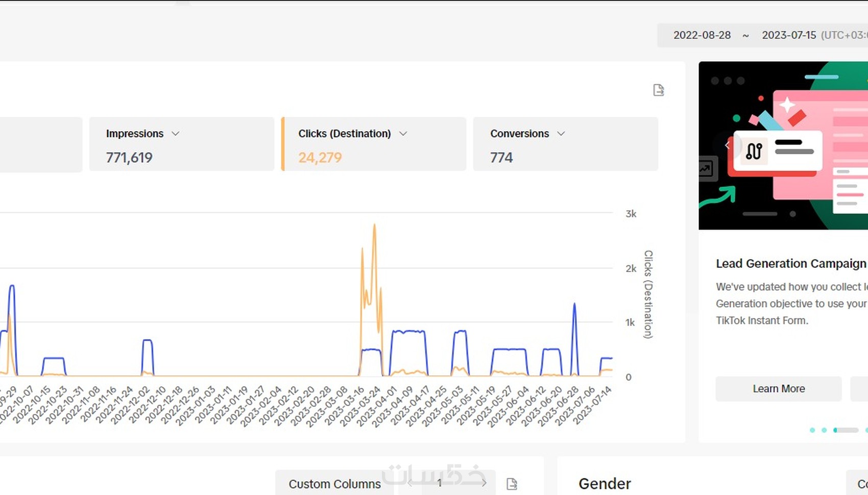Click the start date 2022-08-28

click(702, 35)
